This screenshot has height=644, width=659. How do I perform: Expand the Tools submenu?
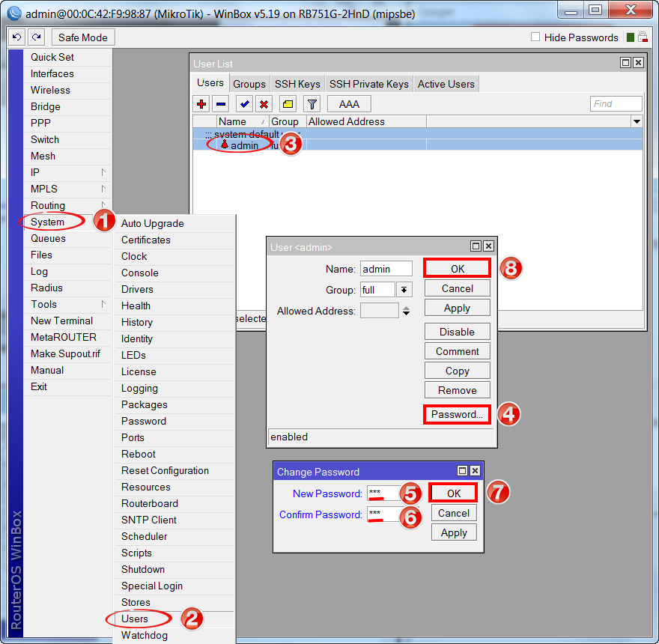(103, 304)
